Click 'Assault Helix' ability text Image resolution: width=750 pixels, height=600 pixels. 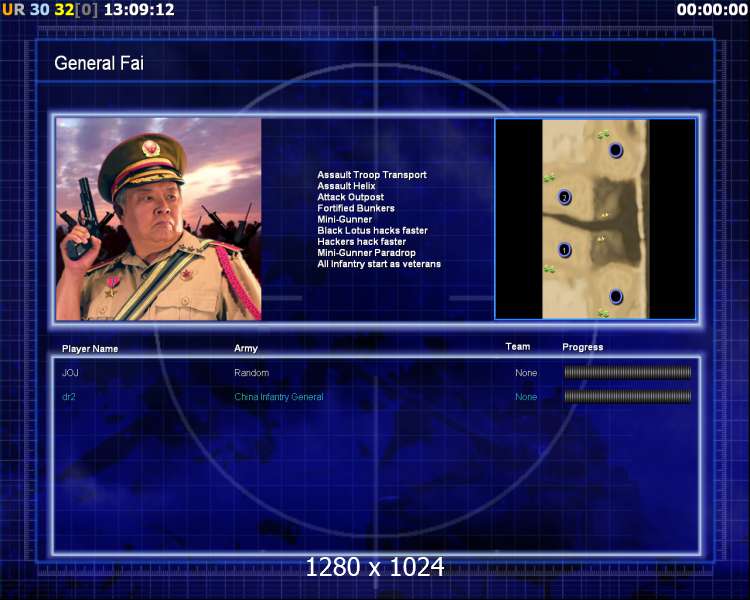[346, 186]
